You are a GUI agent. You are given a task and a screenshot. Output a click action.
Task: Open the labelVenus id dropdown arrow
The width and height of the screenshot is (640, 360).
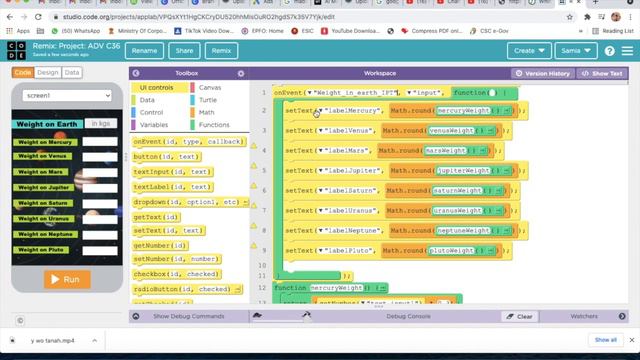point(320,131)
